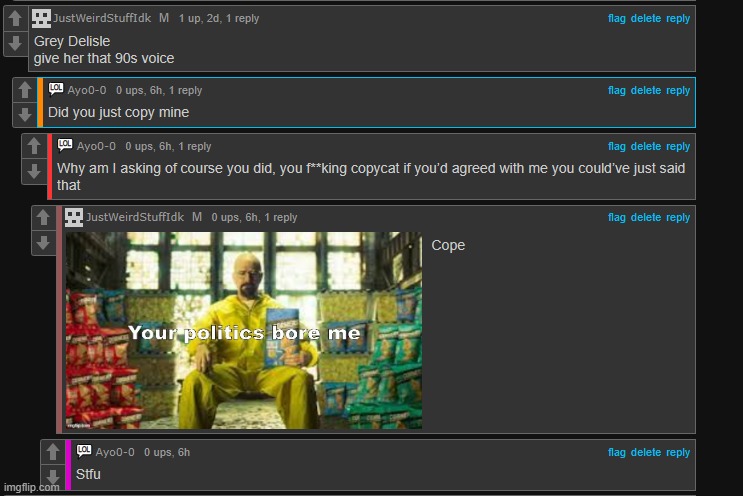Flag the 'Grey Delisle' comment
This screenshot has height=496, width=743.
pyautogui.click(x=616, y=18)
